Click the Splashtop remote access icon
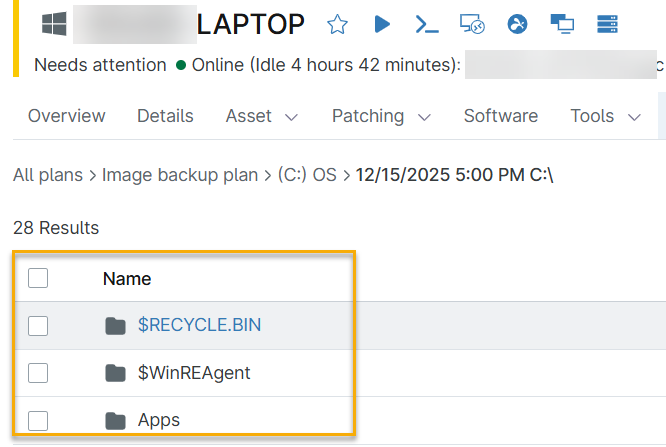 [x=517, y=24]
